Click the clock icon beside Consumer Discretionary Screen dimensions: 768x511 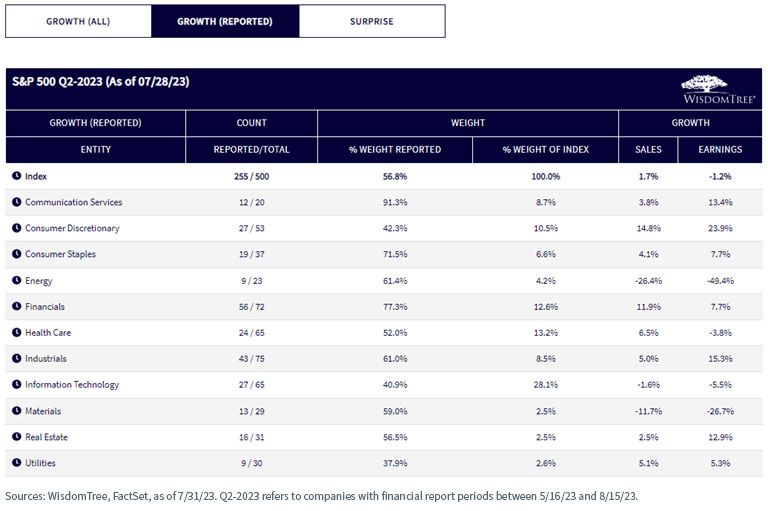[17, 228]
